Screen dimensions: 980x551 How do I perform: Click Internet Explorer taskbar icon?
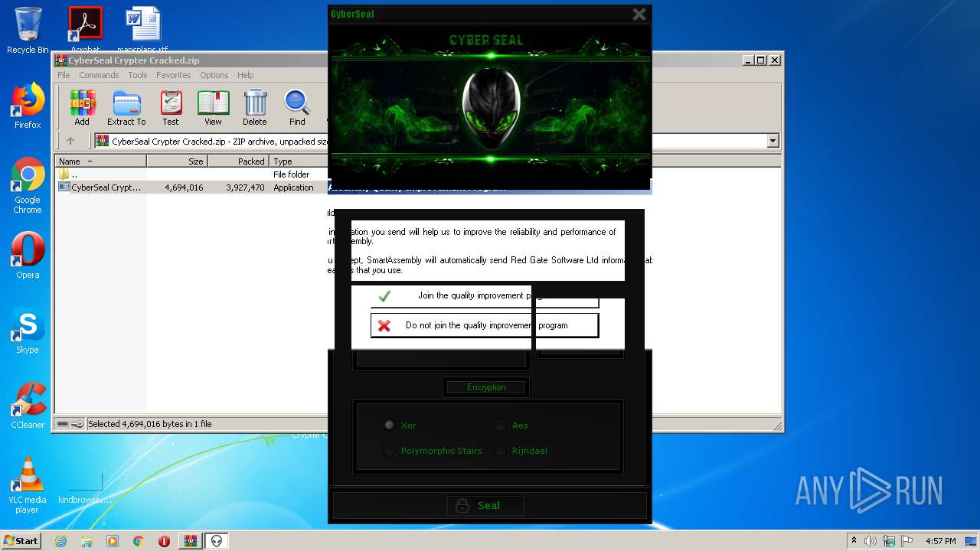point(60,541)
